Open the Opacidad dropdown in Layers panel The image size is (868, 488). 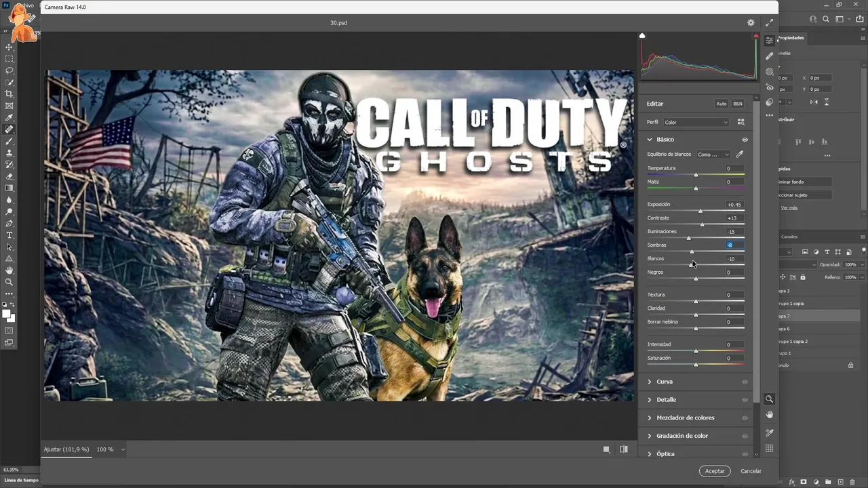point(862,264)
